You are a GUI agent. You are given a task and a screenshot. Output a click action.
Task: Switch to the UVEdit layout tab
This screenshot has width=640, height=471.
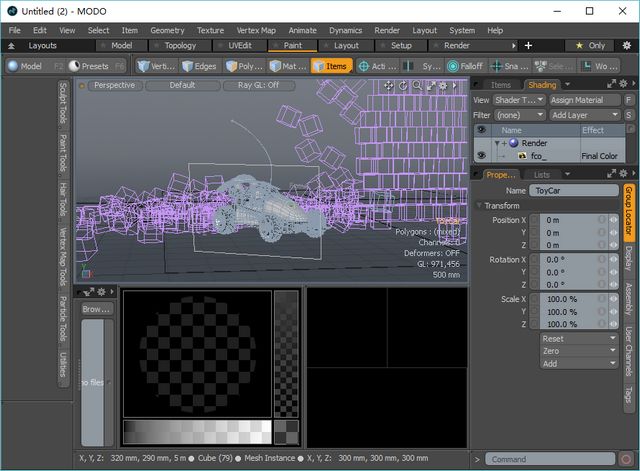tap(240, 46)
